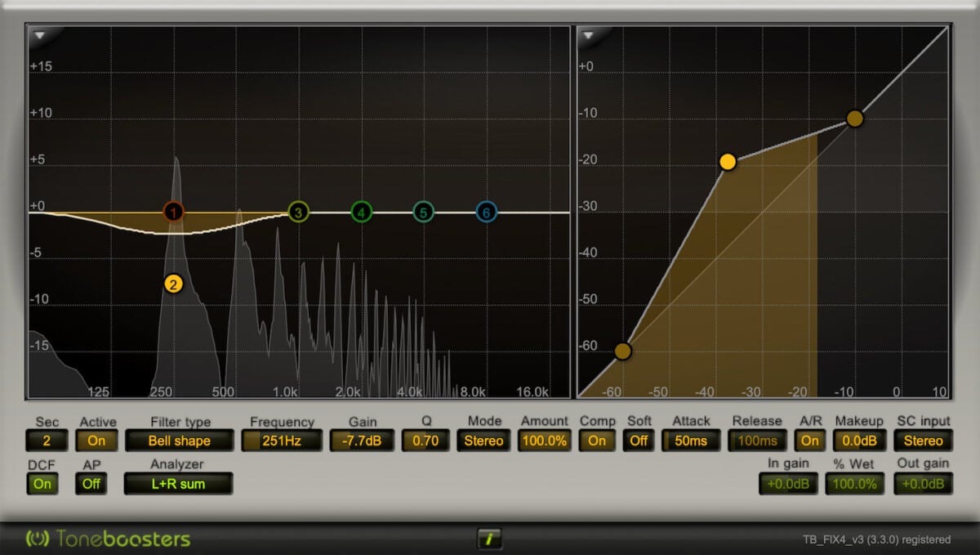
Task: Open the Stereo mode selector
Action: point(483,441)
